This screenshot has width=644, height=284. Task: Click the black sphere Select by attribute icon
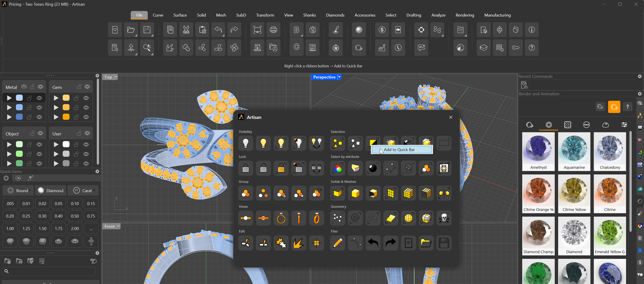373,168
